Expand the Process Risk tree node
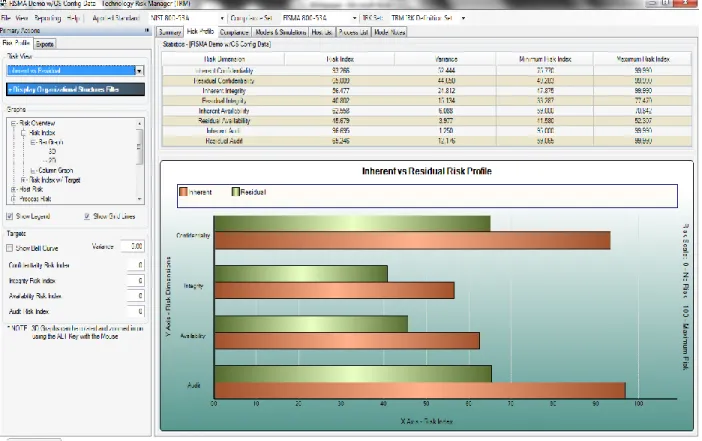The image size is (702, 441). (13, 199)
